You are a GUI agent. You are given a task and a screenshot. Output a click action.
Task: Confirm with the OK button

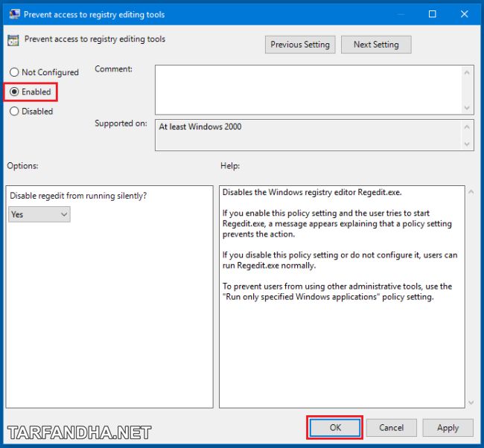(x=335, y=428)
